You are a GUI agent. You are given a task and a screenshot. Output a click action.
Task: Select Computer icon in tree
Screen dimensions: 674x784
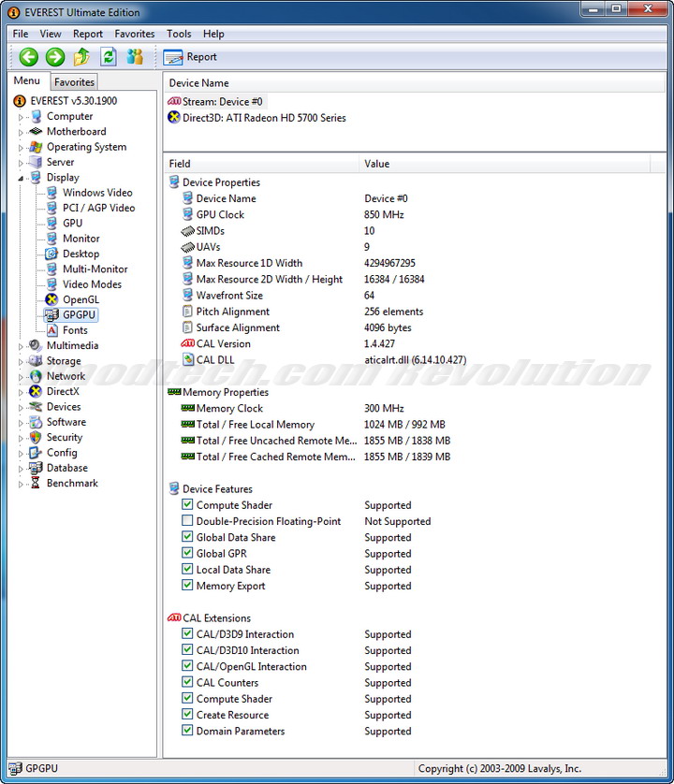(36, 117)
